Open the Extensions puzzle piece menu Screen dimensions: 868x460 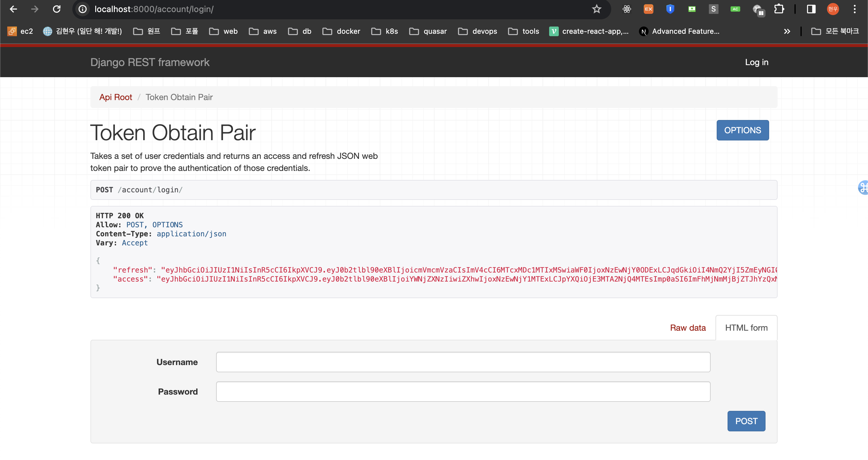[779, 9]
